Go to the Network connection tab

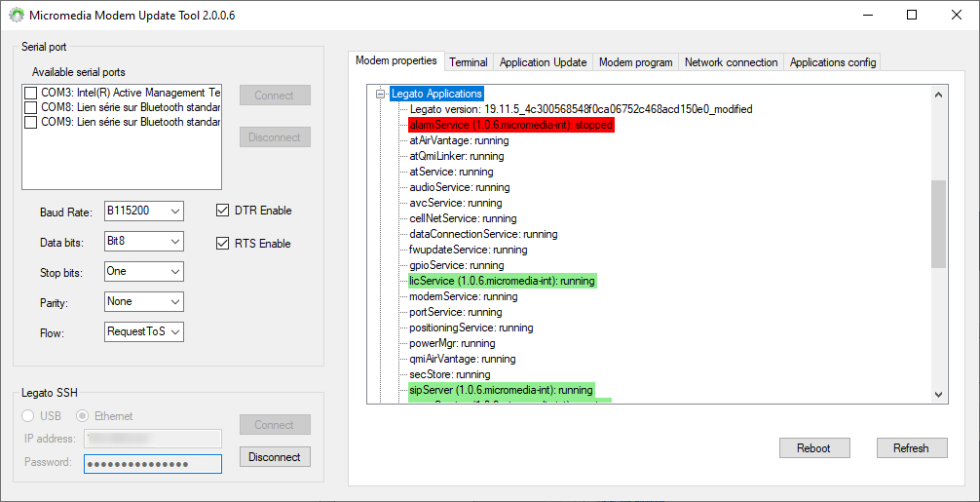click(731, 62)
